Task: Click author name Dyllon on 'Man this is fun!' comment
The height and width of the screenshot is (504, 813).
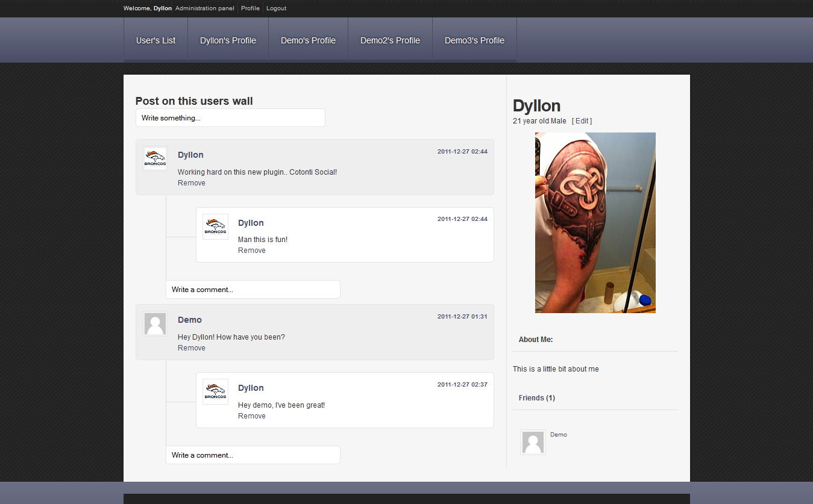Action: [251, 223]
